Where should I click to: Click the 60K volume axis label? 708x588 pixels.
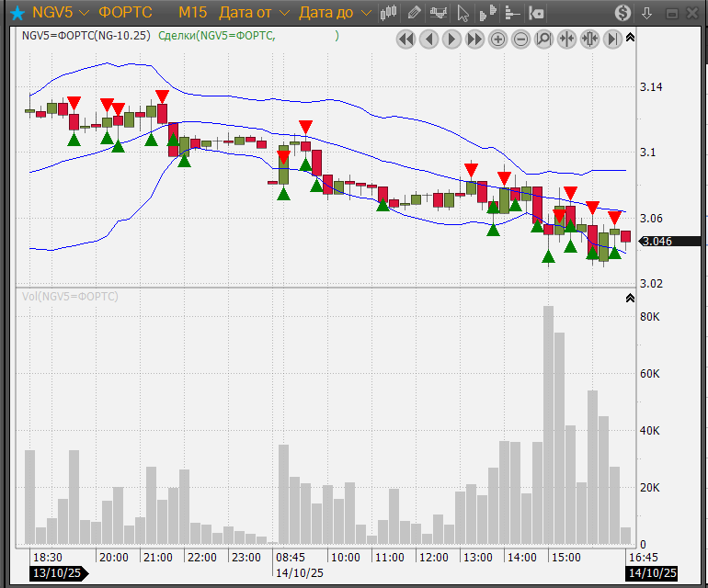pos(650,374)
